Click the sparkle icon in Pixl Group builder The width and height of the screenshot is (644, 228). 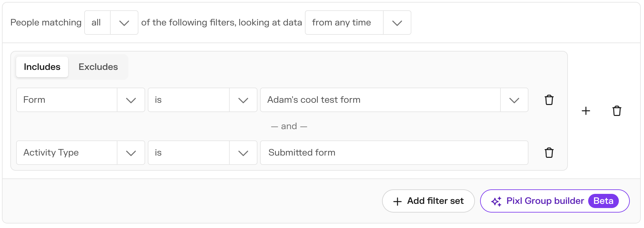tap(496, 201)
